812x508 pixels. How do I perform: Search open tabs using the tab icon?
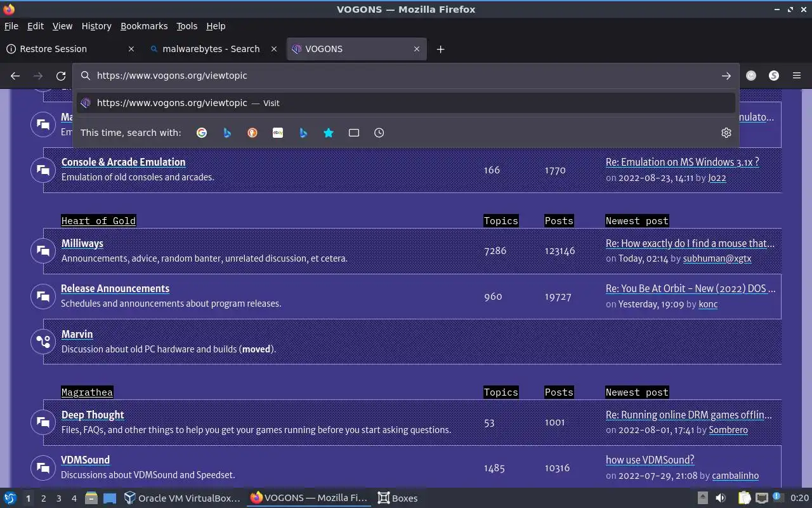[x=354, y=133]
